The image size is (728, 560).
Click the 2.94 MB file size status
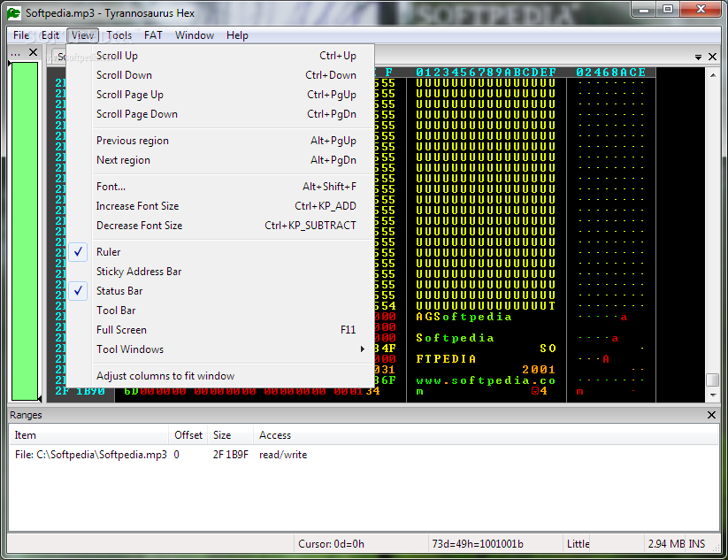[x=666, y=544]
